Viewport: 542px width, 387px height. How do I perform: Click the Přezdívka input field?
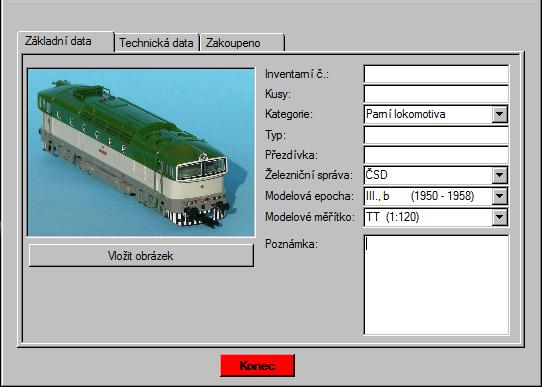(x=436, y=155)
